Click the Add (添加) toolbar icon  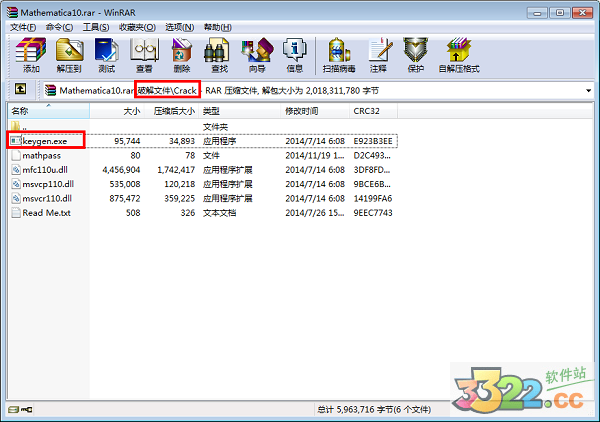point(31,50)
